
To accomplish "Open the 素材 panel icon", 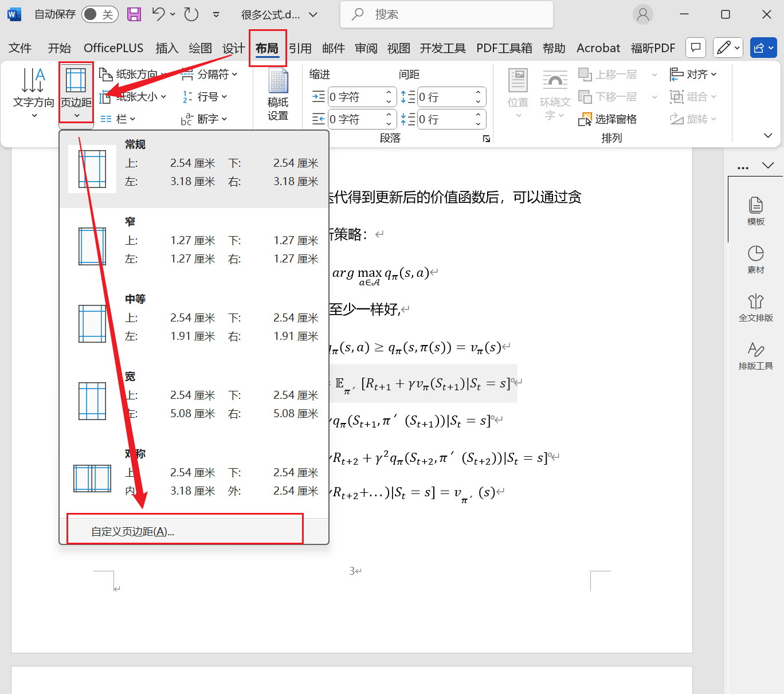I will click(756, 259).
